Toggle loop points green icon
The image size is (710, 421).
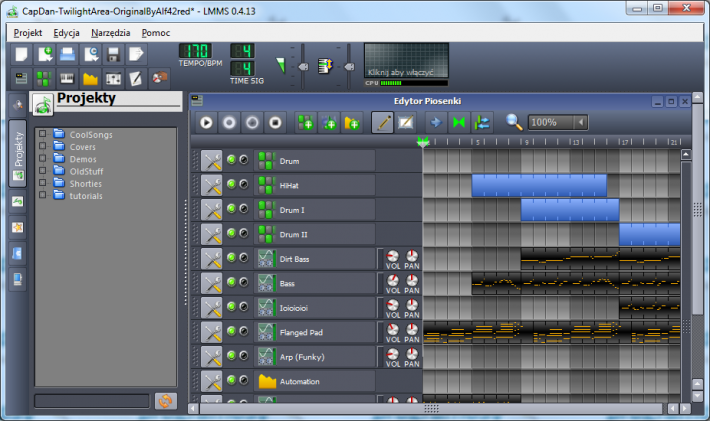click(x=459, y=122)
